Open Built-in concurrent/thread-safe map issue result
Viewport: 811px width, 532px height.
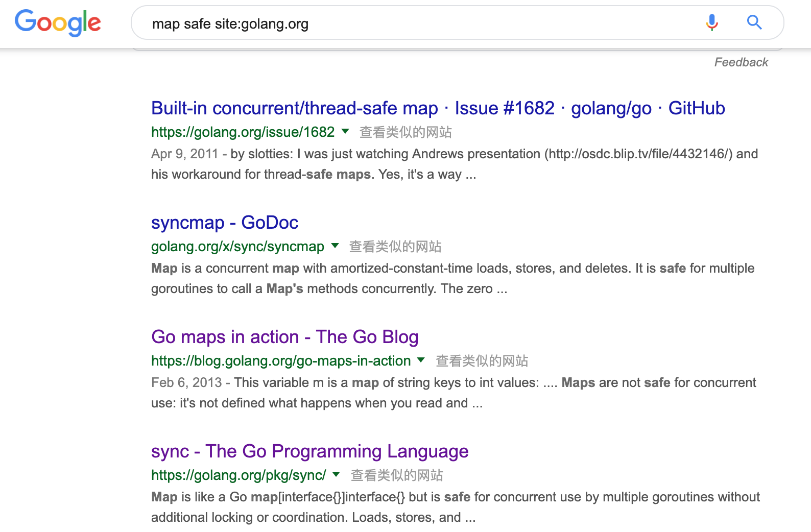438,108
